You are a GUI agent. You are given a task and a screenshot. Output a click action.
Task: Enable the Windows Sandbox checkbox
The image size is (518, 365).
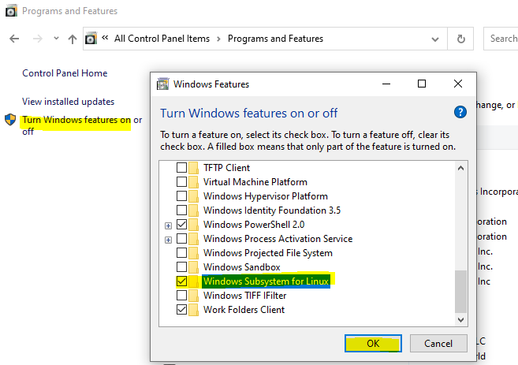click(182, 267)
